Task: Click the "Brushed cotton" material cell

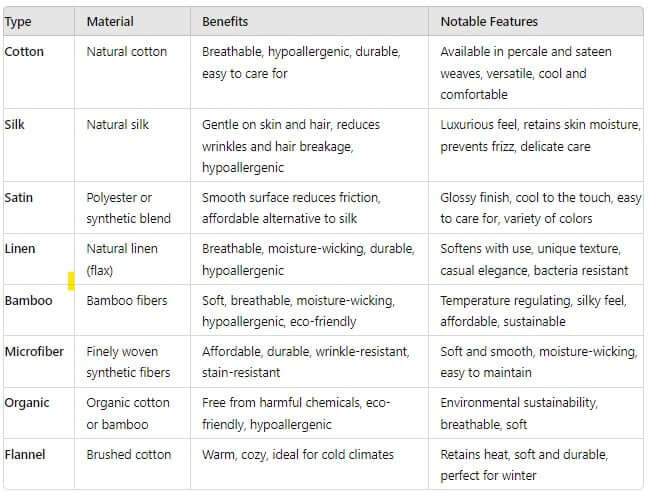Action: click(x=129, y=455)
